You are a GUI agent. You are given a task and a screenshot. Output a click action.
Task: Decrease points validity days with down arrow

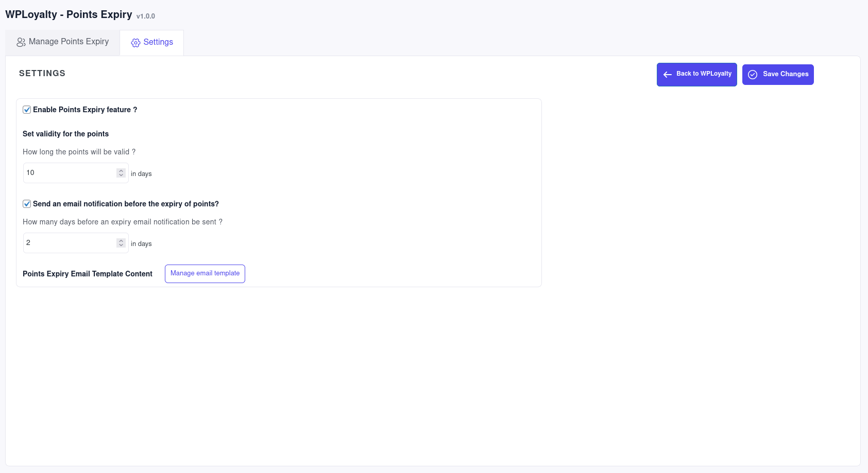(121, 175)
